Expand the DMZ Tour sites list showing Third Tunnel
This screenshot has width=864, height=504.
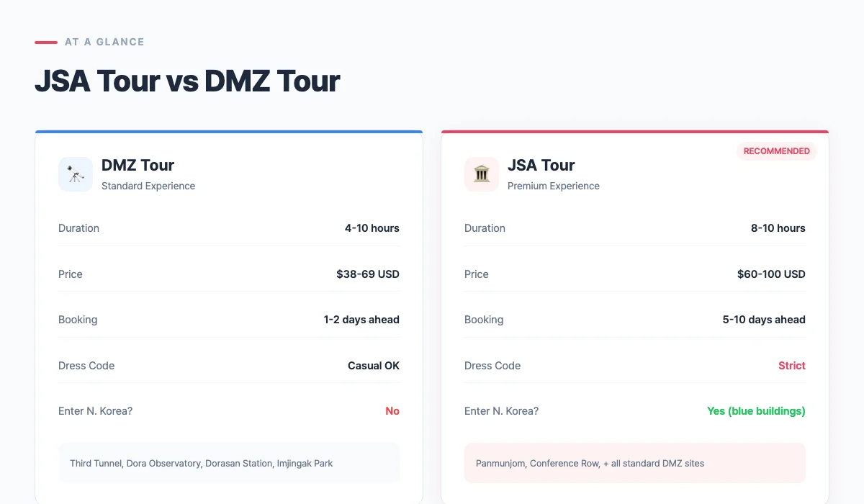(229, 463)
